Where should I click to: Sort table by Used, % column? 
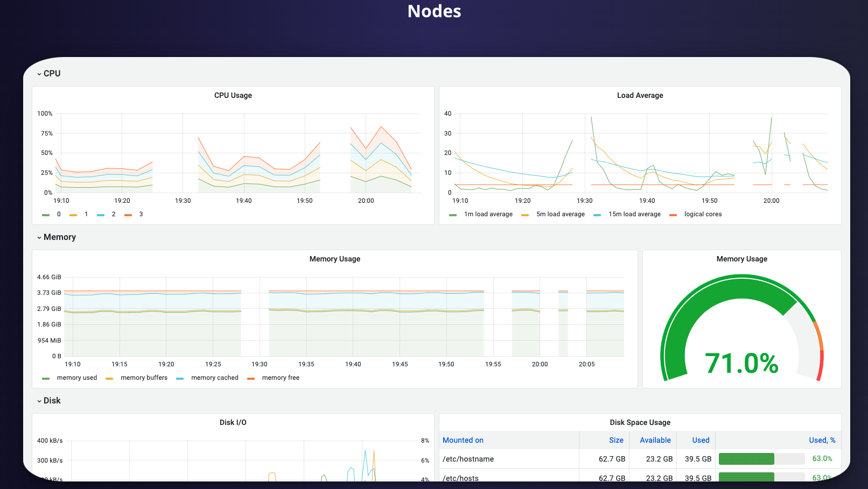[x=822, y=440]
